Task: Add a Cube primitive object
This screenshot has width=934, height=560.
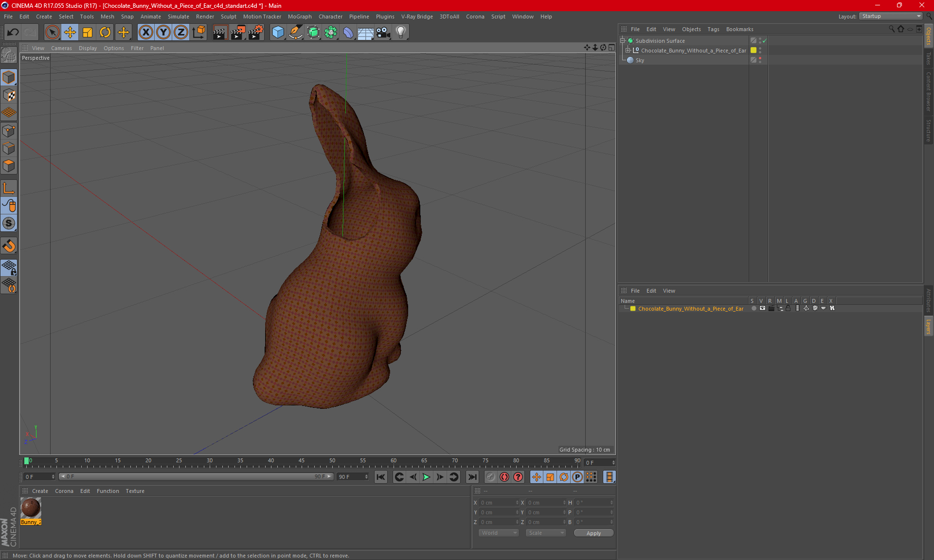Action: coord(278,33)
